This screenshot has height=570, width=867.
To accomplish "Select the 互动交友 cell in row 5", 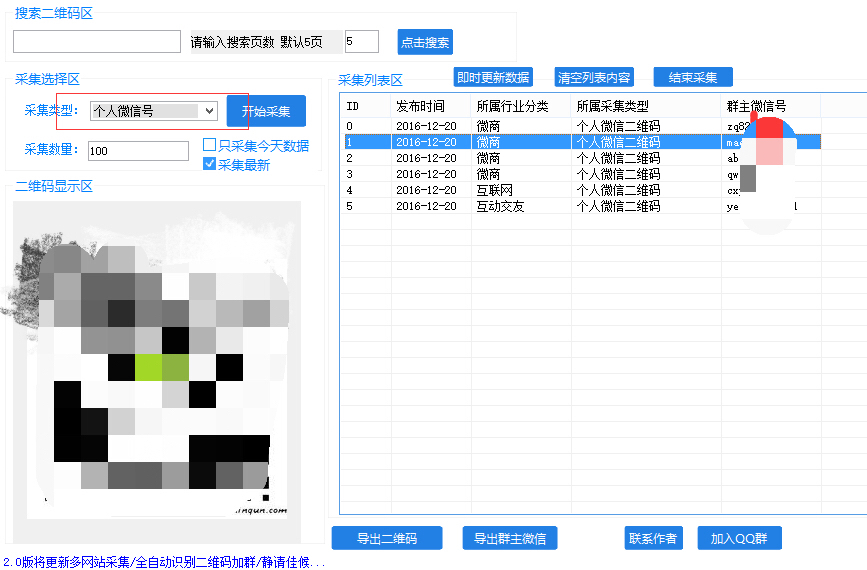I will pos(521,206).
